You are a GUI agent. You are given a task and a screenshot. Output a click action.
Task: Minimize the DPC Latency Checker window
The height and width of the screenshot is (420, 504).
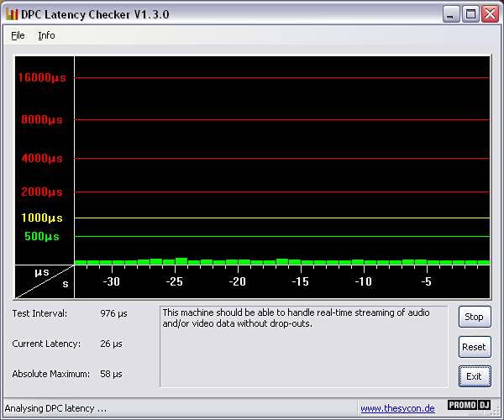pos(452,14)
